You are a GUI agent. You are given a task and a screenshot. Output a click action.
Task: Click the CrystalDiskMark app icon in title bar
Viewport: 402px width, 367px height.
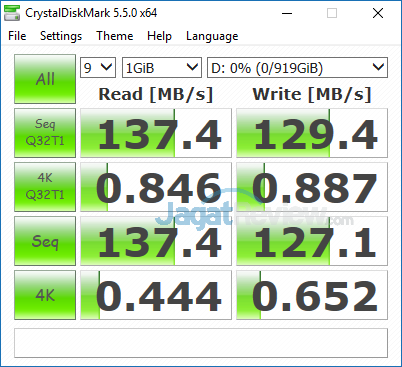click(x=12, y=13)
